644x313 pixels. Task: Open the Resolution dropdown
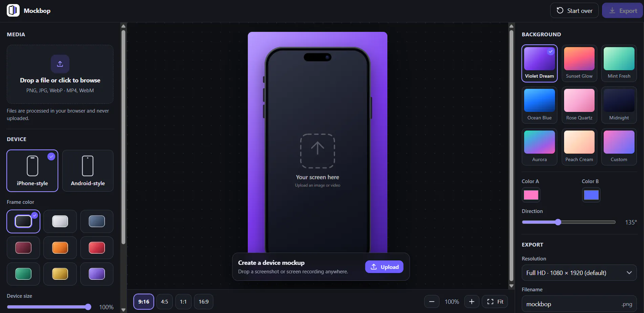click(579, 273)
